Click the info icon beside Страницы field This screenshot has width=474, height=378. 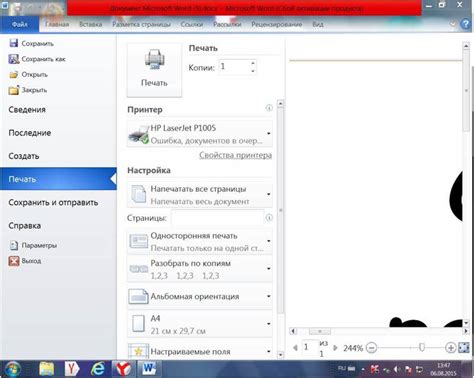(269, 218)
